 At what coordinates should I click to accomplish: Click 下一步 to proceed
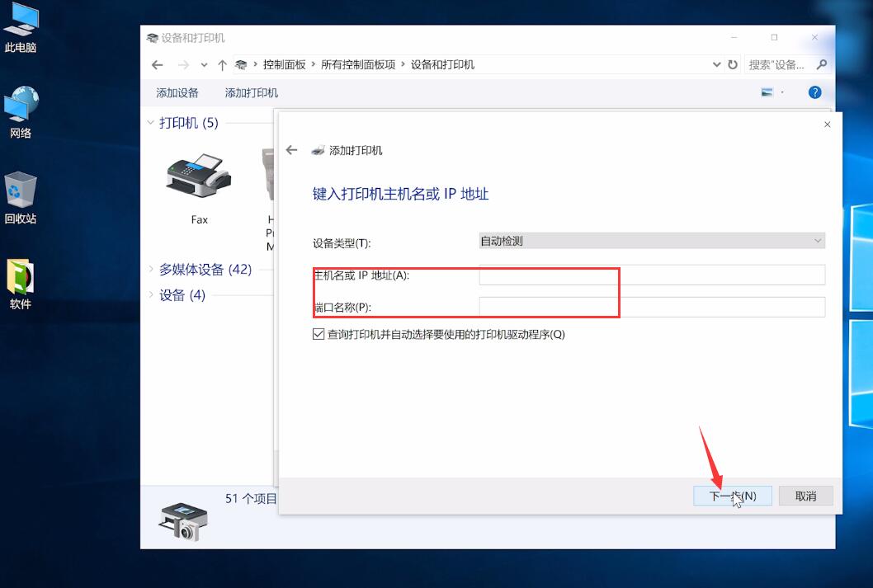[x=734, y=496]
